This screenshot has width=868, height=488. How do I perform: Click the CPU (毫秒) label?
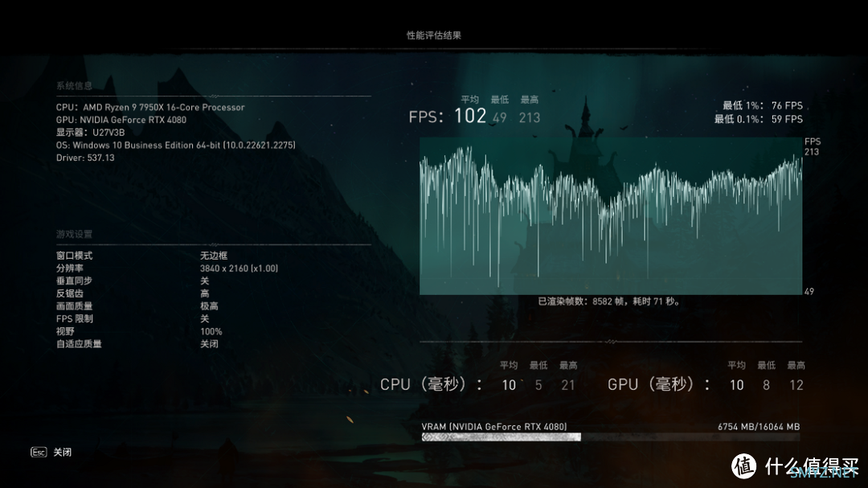click(x=431, y=384)
